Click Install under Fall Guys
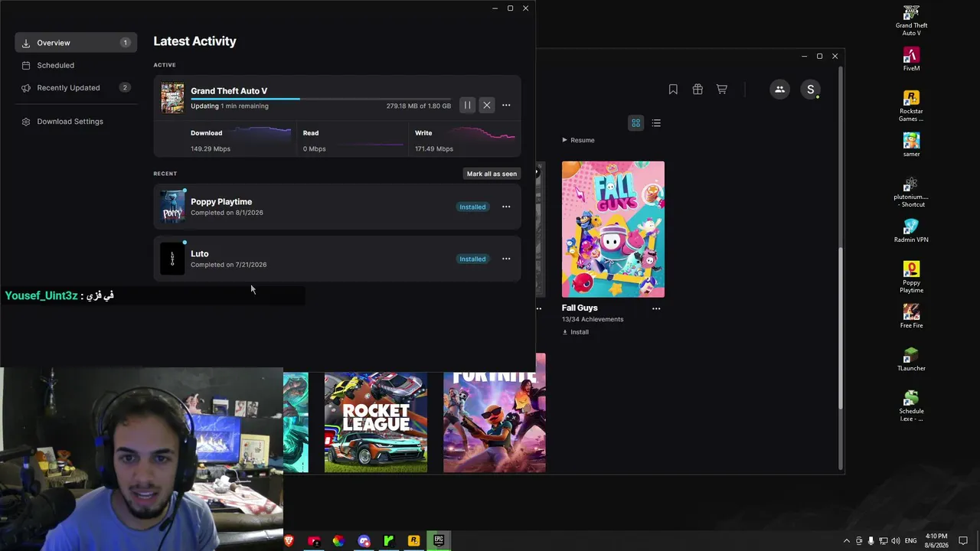980x551 pixels. [575, 332]
